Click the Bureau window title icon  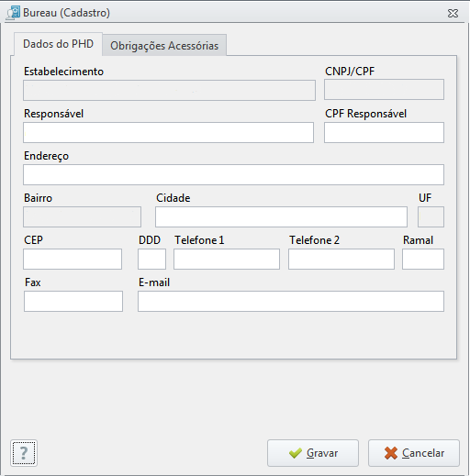coord(13,13)
